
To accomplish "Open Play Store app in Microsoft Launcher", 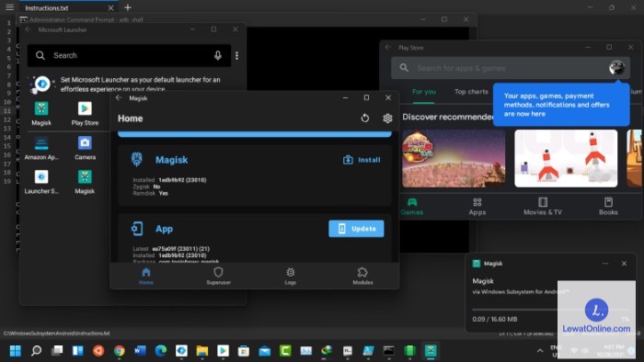I will (85, 114).
